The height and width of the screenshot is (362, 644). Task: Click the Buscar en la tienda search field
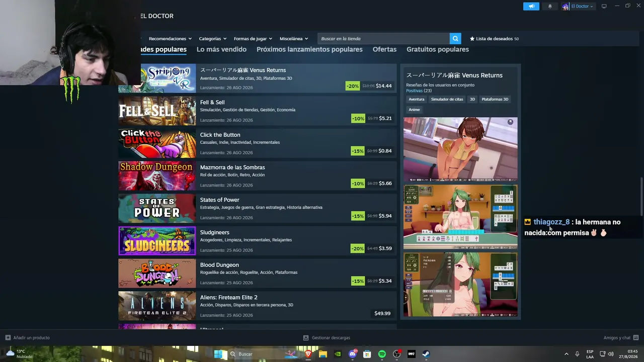click(383, 39)
